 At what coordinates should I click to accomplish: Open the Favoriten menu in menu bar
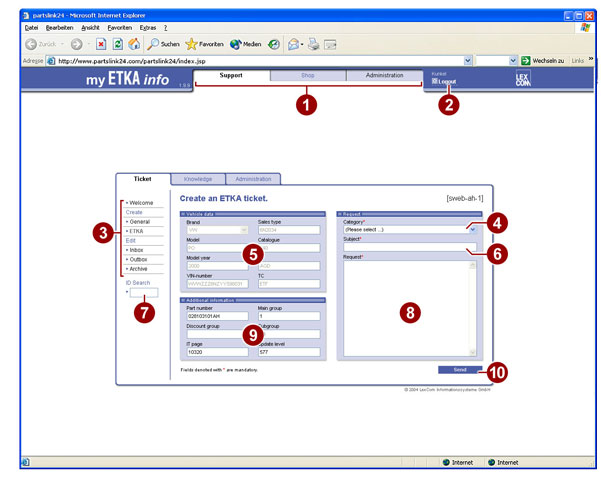tap(119, 27)
